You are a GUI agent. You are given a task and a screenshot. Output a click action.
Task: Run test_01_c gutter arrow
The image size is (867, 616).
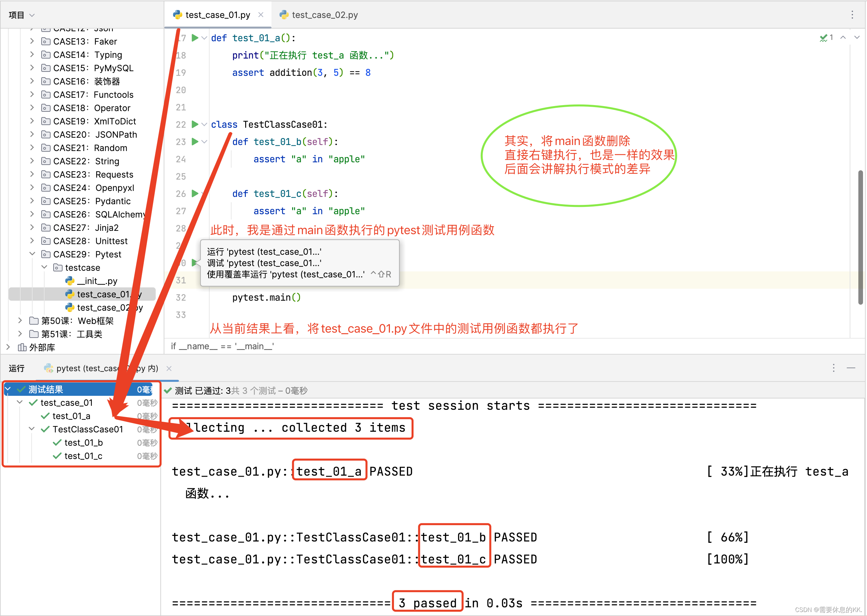pos(195,194)
